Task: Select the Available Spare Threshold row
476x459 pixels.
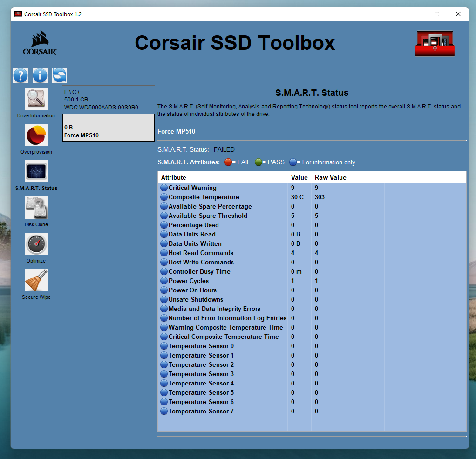Action: tap(312, 216)
